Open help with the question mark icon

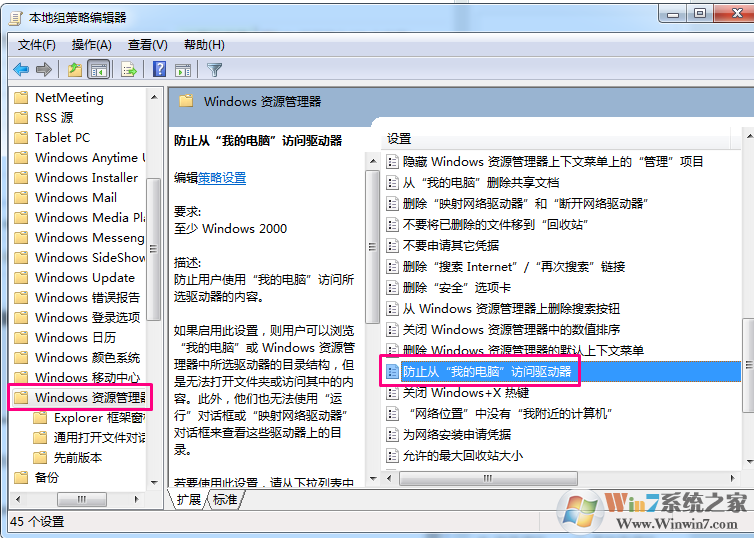click(159, 70)
